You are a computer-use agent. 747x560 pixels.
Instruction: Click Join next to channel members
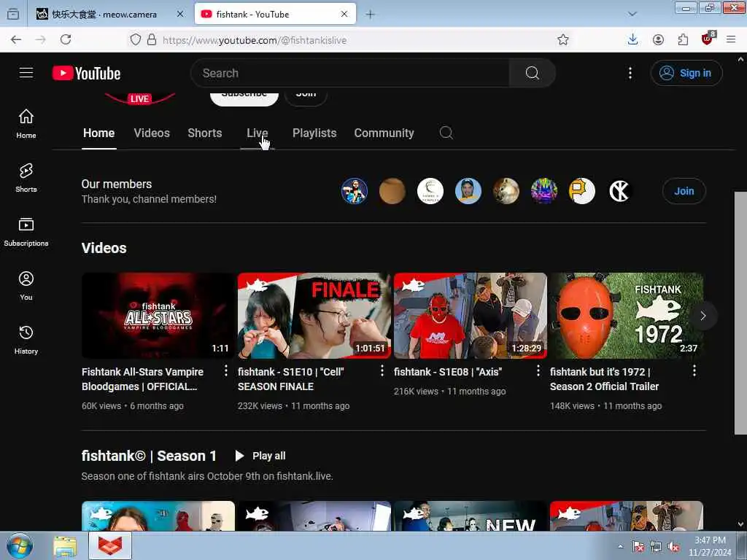[684, 191]
